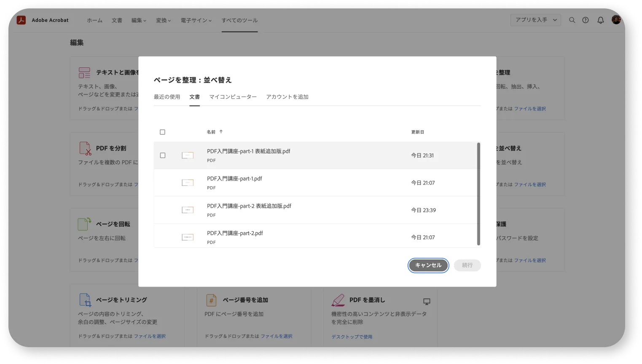The width and height of the screenshot is (642, 364).
Task: Click the sort arrow next to 名前
Action: coord(221,132)
